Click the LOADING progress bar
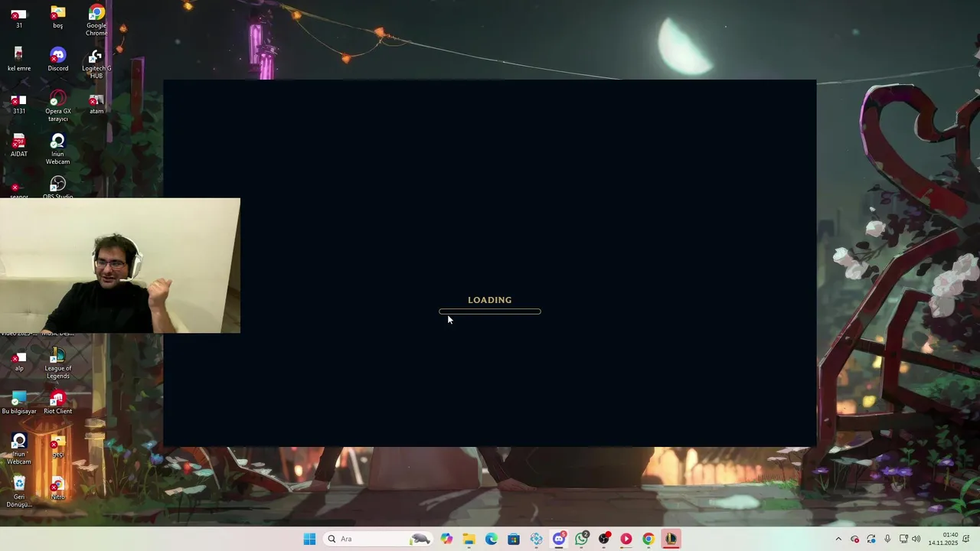Screen dimensions: 980x551 490,311
